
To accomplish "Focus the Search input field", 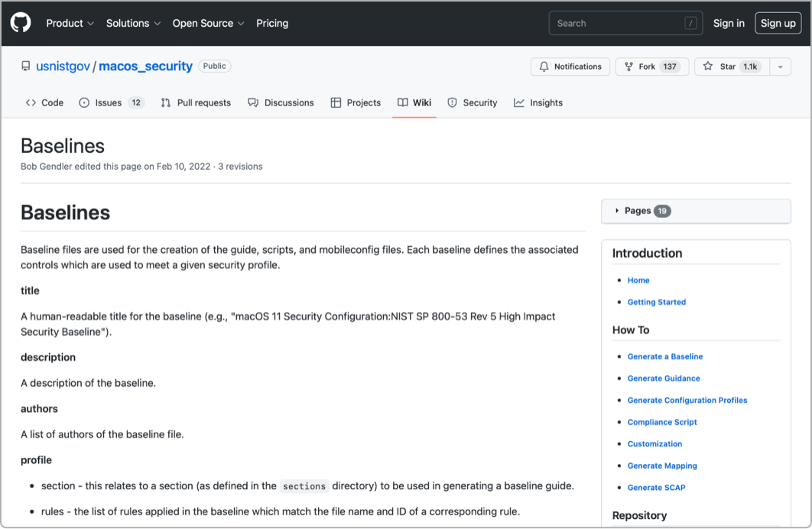I will [625, 23].
